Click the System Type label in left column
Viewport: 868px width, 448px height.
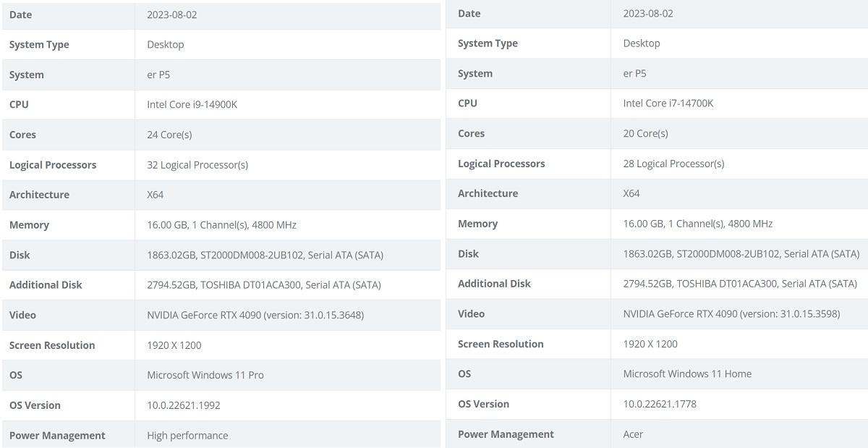(x=38, y=44)
